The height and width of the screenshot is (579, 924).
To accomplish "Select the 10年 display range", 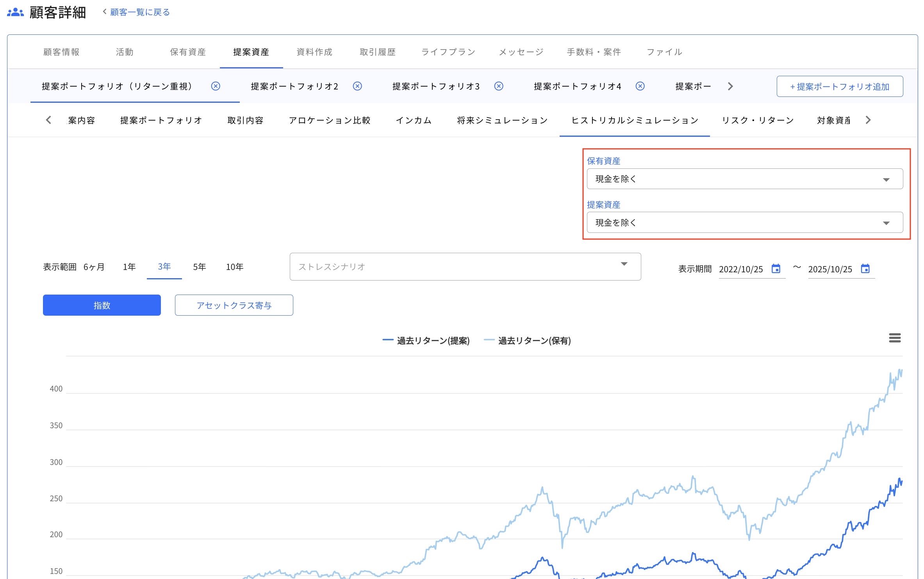I will (234, 266).
